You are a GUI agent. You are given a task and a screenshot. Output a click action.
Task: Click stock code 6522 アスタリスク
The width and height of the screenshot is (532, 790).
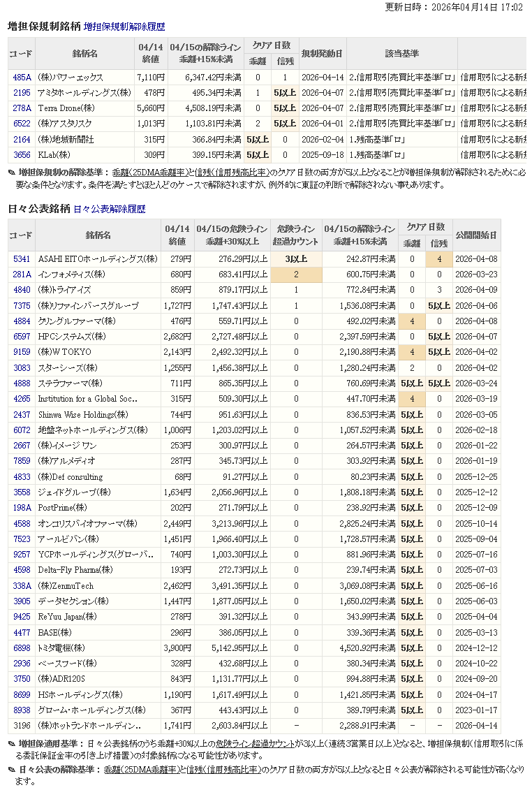(22, 124)
